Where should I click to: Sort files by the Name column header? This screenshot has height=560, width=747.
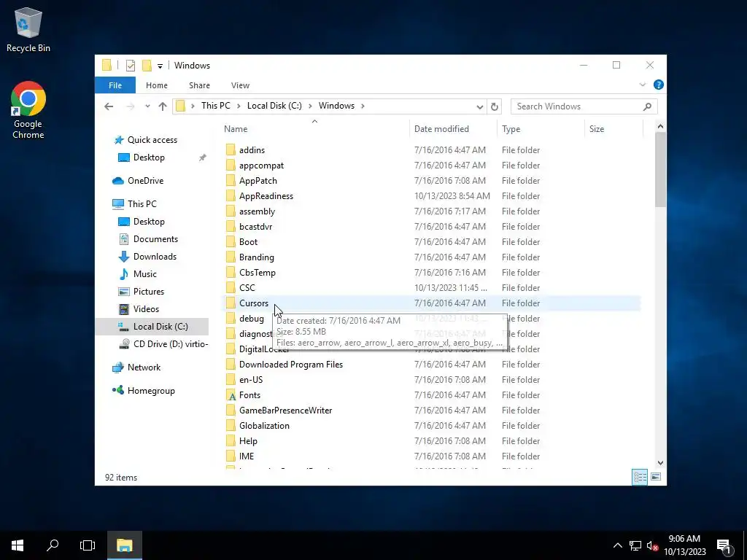coord(314,129)
